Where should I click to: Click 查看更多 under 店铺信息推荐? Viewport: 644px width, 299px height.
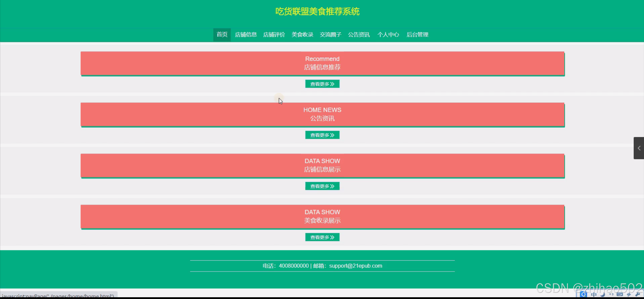point(322,84)
